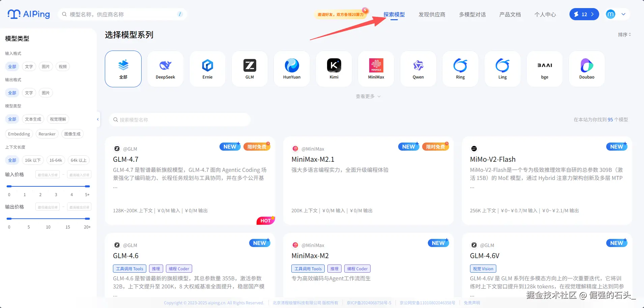
Task: Click the MiniMax logo on MiniMax-M2 card
Action: click(295, 245)
